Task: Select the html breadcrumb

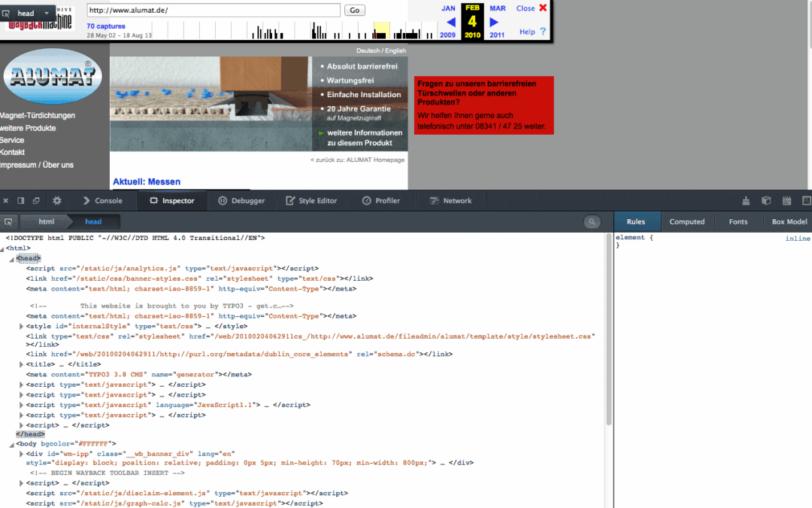Action: pos(46,222)
